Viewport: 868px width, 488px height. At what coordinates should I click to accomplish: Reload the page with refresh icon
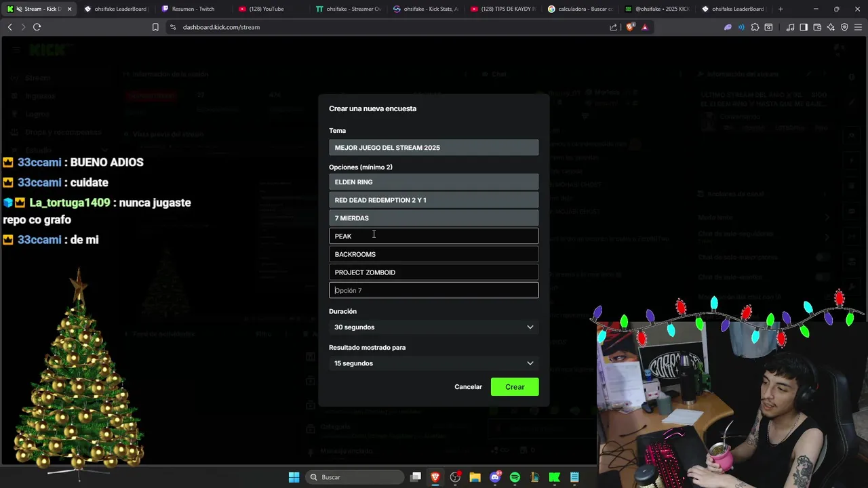[x=37, y=27]
